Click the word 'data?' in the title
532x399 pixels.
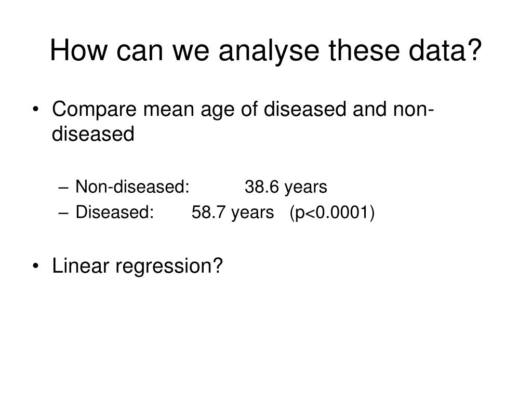coord(445,50)
